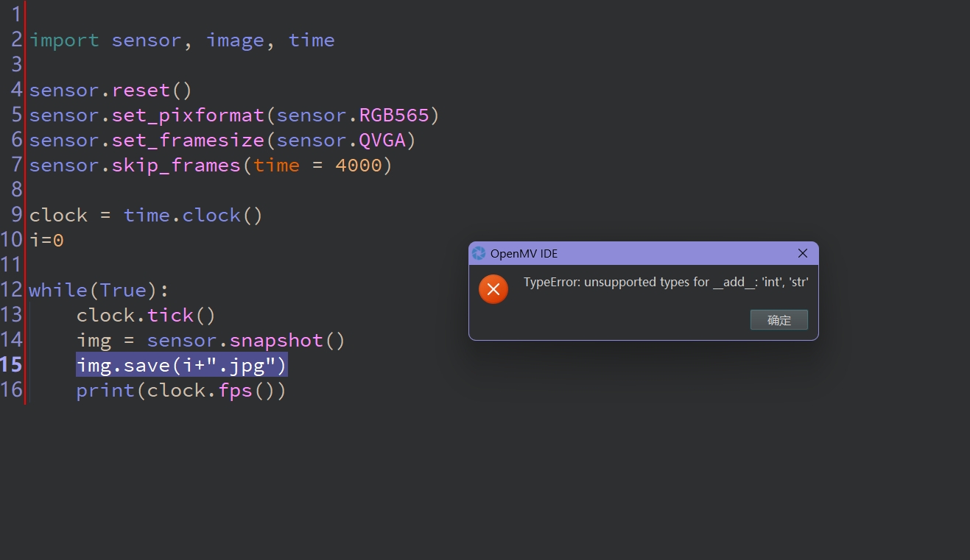Click clock.tick() code line
This screenshot has width=970, height=560.
pos(146,316)
